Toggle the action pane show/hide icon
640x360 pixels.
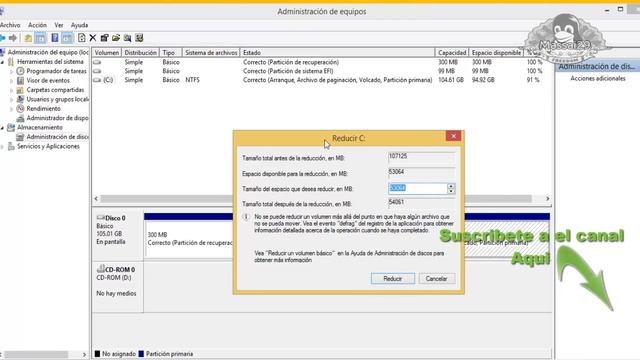pos(67,38)
